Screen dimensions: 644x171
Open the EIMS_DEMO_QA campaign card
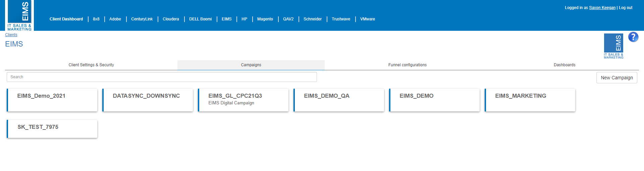[339, 100]
